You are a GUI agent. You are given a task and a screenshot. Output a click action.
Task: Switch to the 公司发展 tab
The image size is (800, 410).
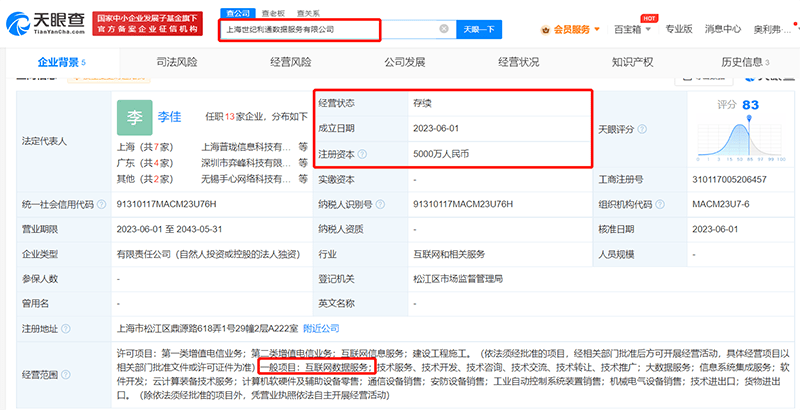point(405,63)
